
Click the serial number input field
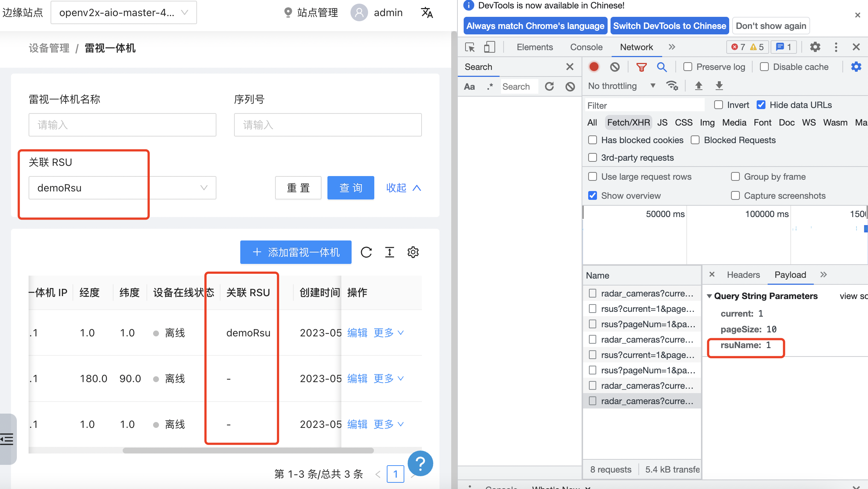327,125
